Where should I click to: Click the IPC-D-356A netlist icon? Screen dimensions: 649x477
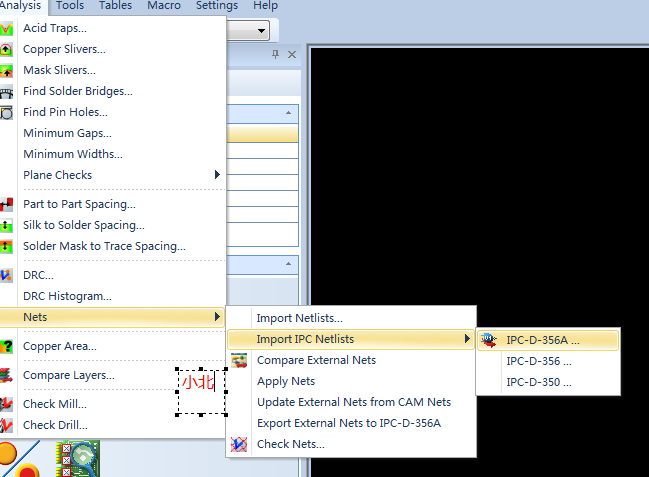(490, 340)
